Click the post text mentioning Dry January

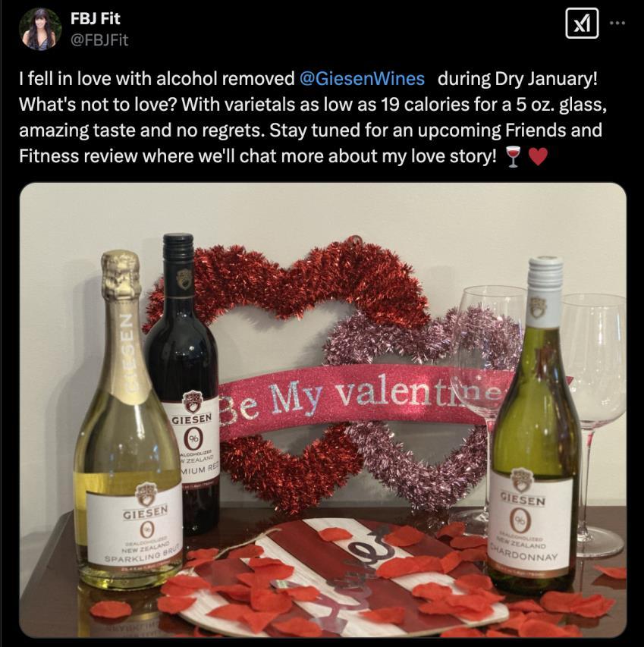coord(517,78)
